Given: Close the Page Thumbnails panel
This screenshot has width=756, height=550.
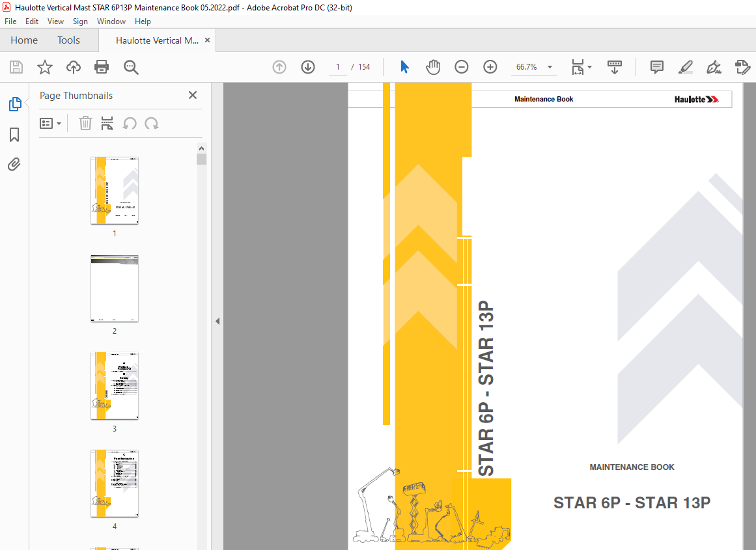Looking at the screenshot, I should pos(192,95).
